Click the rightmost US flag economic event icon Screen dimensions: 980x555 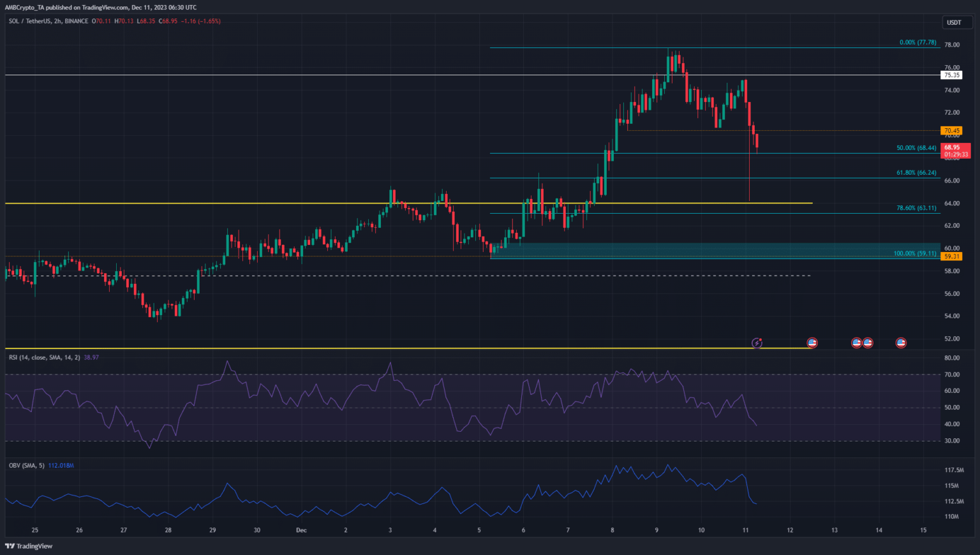click(901, 343)
